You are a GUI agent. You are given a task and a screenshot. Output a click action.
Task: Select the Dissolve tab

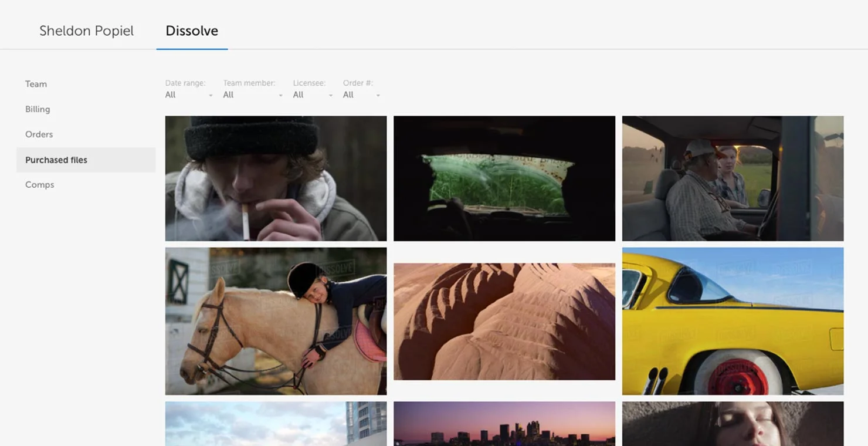192,31
